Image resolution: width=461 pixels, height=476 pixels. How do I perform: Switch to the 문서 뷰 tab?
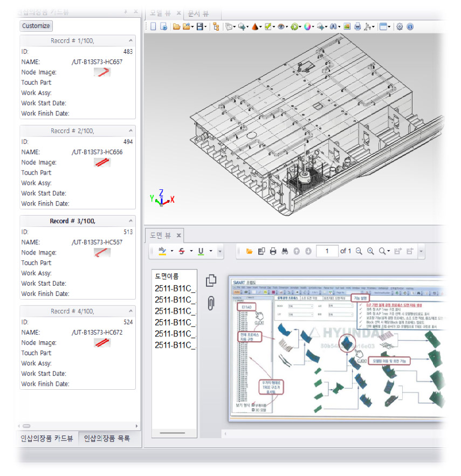pyautogui.click(x=198, y=13)
